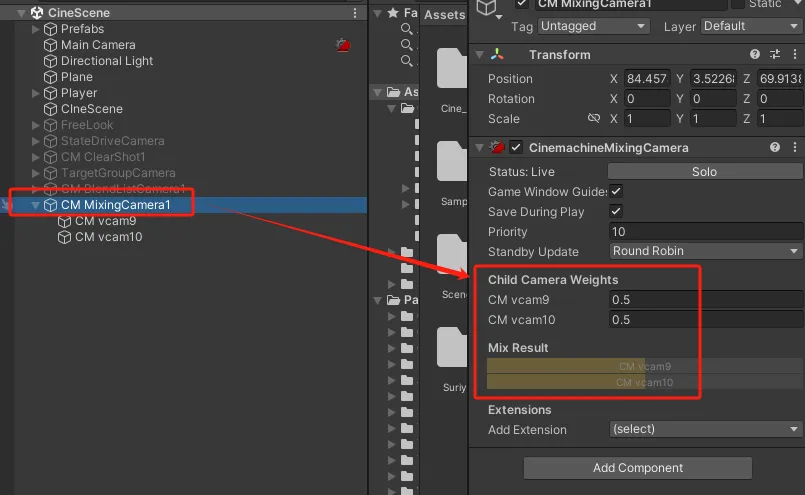Open CinemachineMixingCamera context menu
Viewport: 805px width, 495px height.
pyautogui.click(x=795, y=147)
